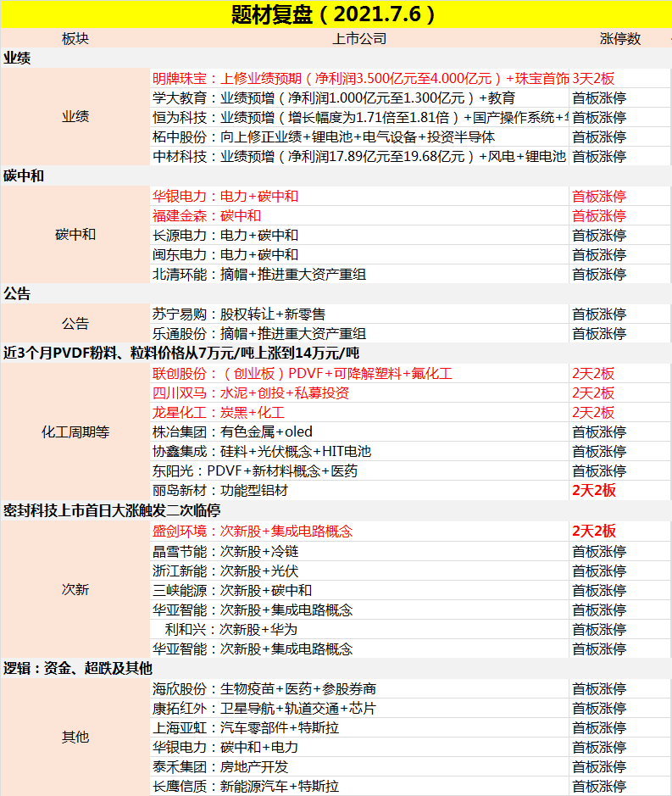Image resolution: width=672 pixels, height=796 pixels.
Task: Click the 其他 category cell
Action: [75, 738]
